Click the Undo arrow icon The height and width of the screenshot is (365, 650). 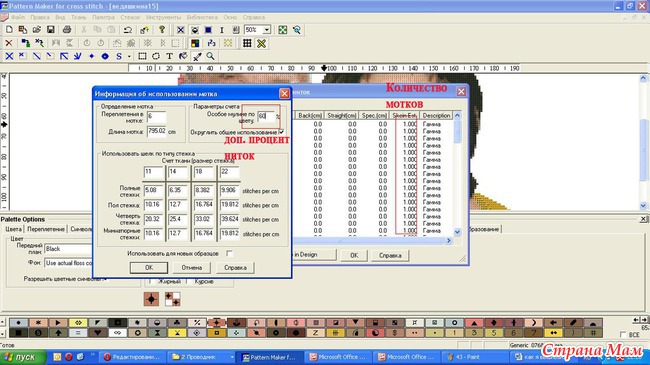[128, 30]
